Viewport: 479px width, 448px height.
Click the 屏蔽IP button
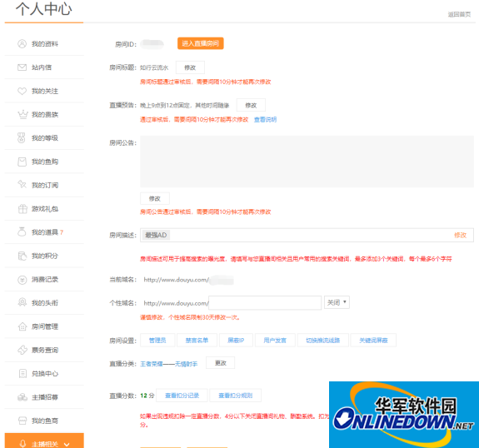click(x=236, y=341)
